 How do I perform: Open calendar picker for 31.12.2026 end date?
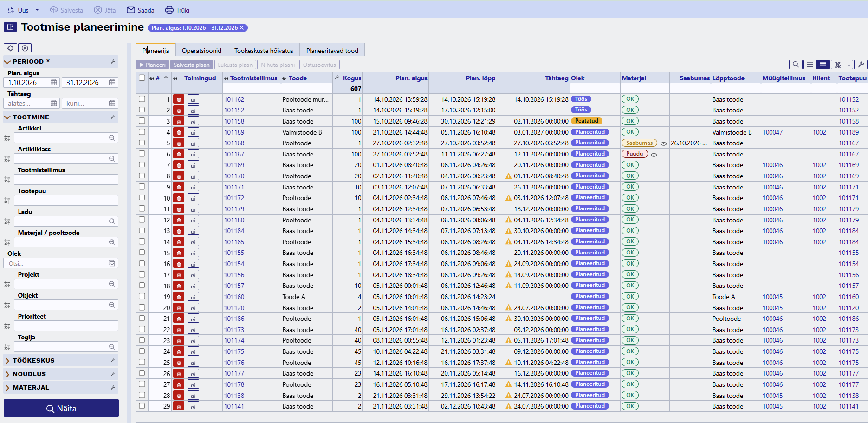tap(112, 82)
